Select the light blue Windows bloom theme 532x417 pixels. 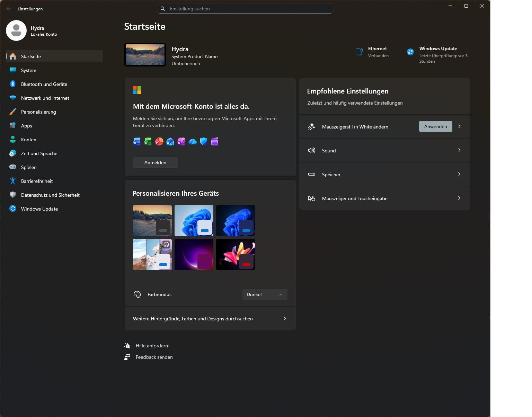pos(194,221)
